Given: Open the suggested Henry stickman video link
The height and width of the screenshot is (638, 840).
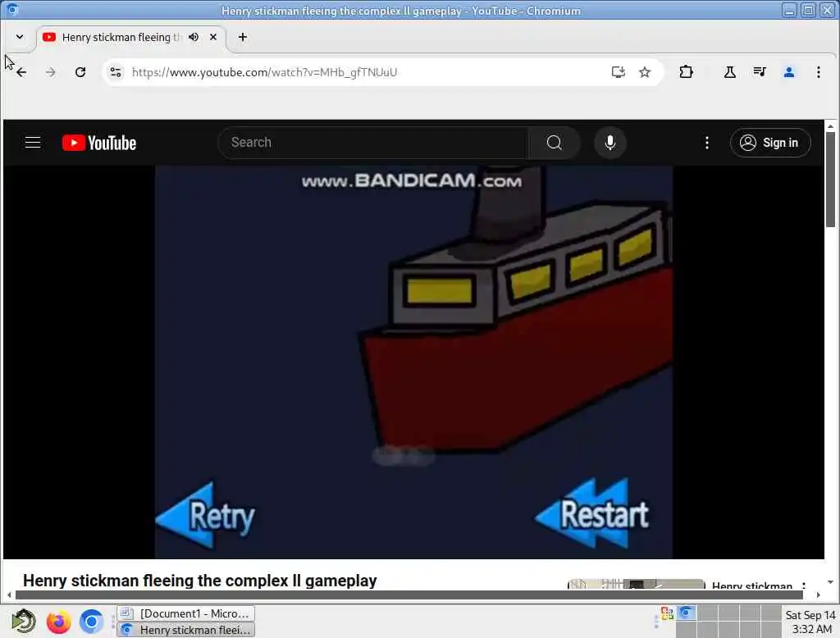Looking at the screenshot, I should coord(751,586).
